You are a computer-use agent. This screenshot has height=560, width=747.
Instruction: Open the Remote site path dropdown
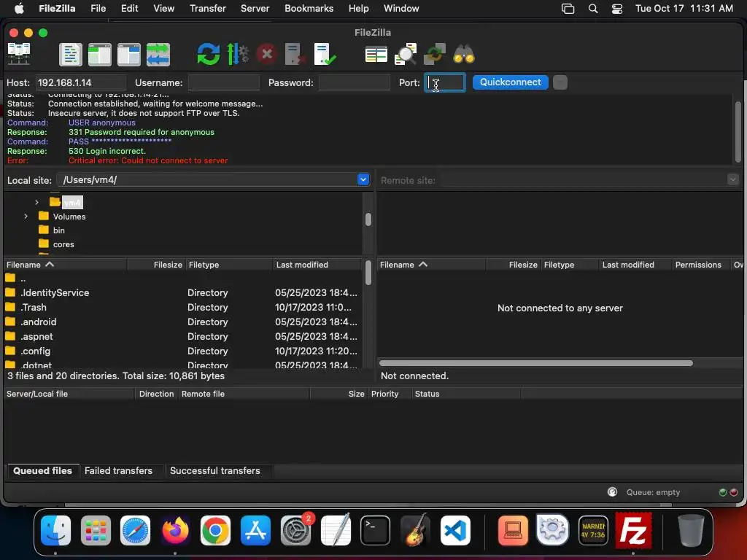point(732,179)
